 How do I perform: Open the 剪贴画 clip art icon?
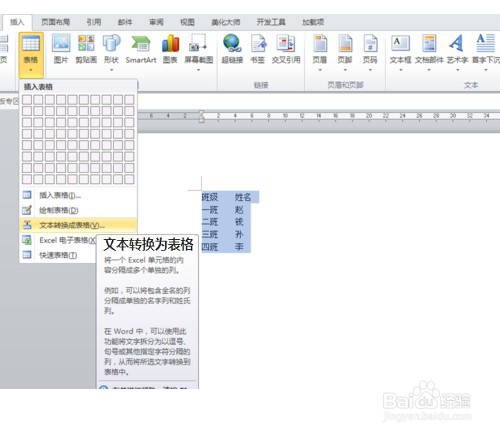click(86, 43)
